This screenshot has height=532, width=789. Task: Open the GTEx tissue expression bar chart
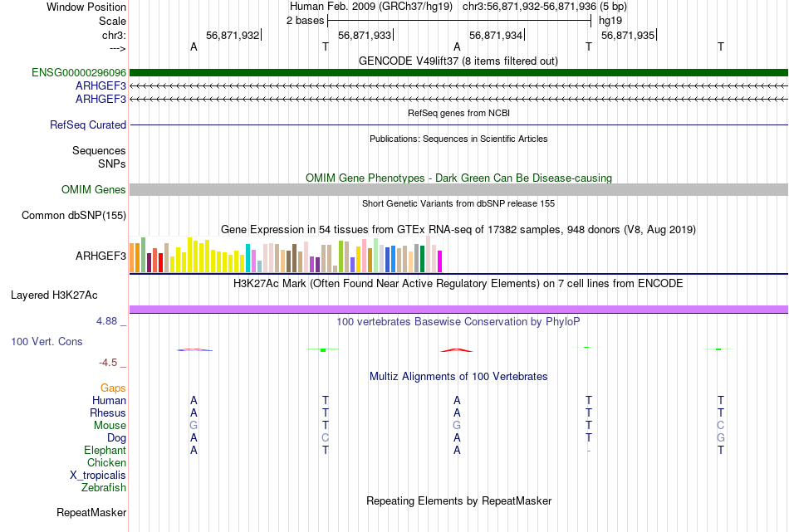click(x=286, y=255)
